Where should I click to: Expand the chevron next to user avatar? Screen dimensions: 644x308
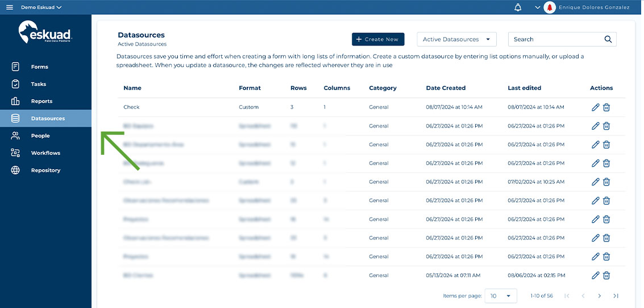(x=537, y=7)
